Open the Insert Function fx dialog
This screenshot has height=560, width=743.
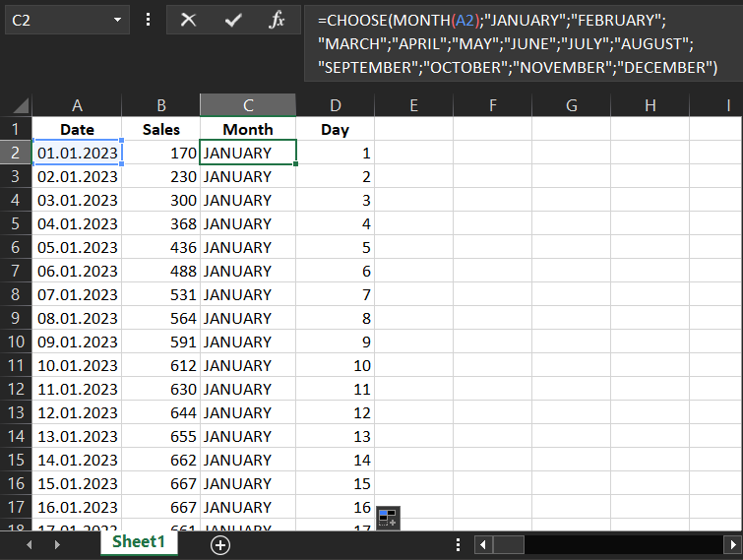pos(278,20)
